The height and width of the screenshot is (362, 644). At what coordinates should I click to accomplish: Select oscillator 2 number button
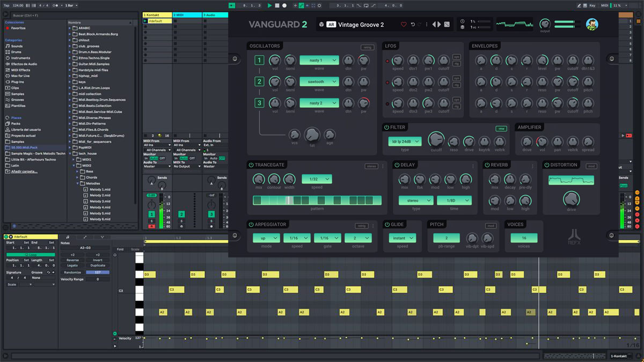coord(259,82)
